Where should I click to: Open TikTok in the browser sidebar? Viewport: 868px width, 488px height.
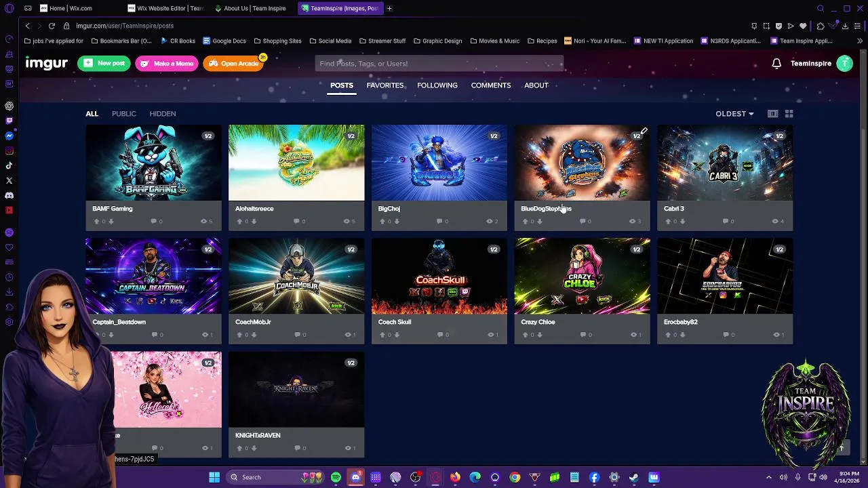(x=9, y=165)
